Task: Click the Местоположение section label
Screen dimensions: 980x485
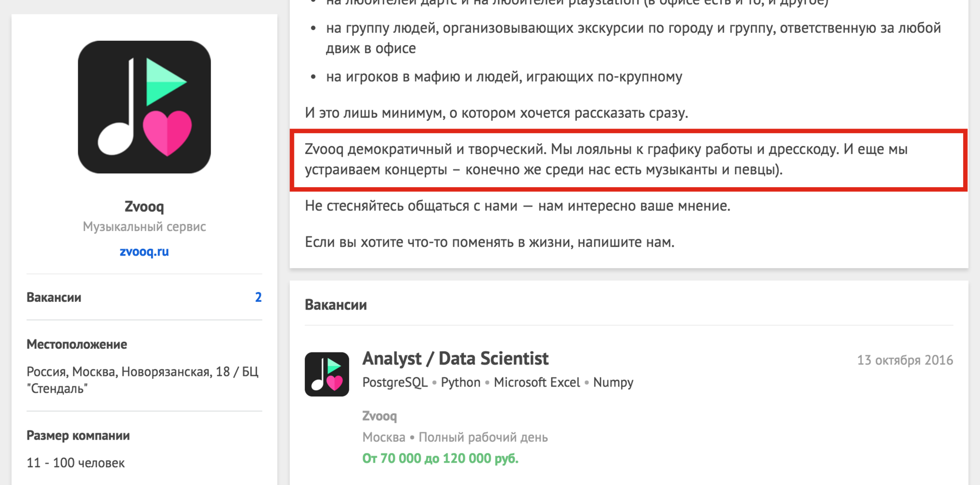Action: (x=77, y=344)
